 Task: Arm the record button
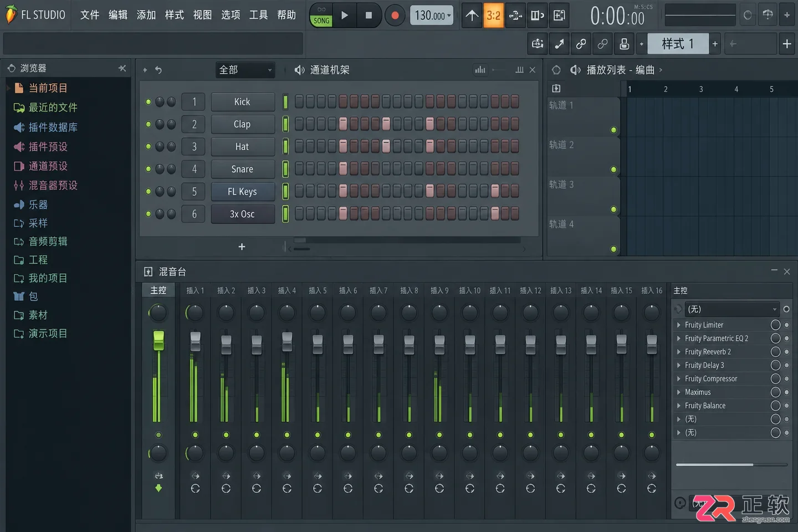[x=395, y=16]
